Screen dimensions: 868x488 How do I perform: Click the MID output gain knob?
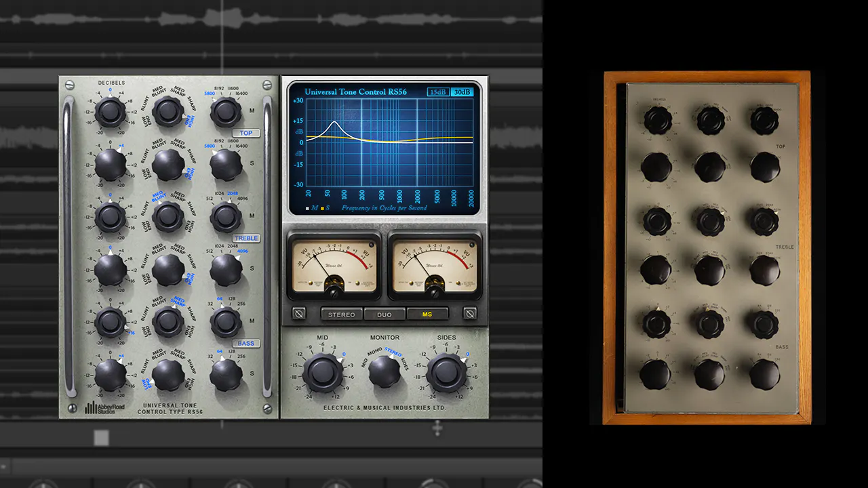pos(323,372)
